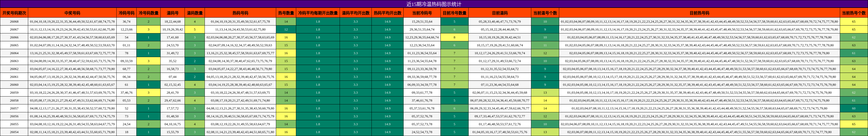
Task: Select the 温码号 column header
Action: coord(172,13)
